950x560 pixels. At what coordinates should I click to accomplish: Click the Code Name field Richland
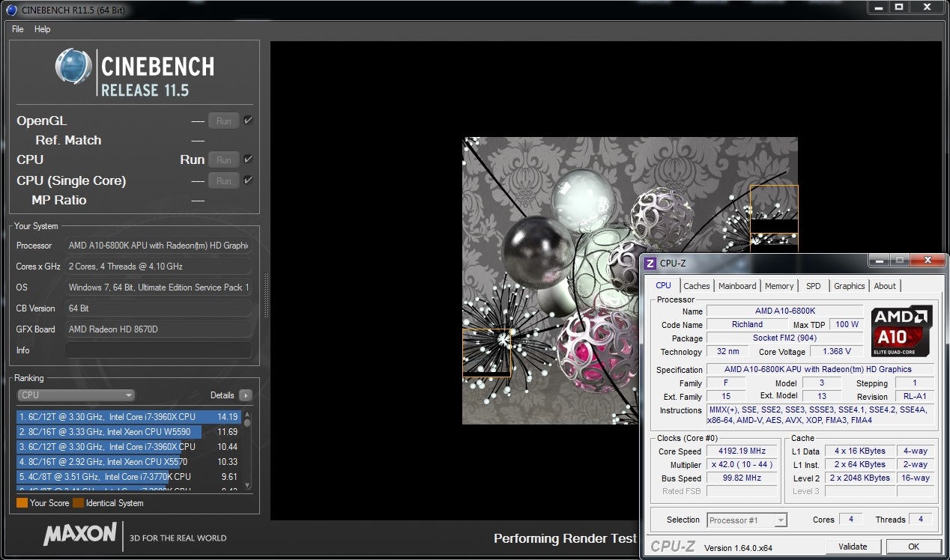click(747, 324)
